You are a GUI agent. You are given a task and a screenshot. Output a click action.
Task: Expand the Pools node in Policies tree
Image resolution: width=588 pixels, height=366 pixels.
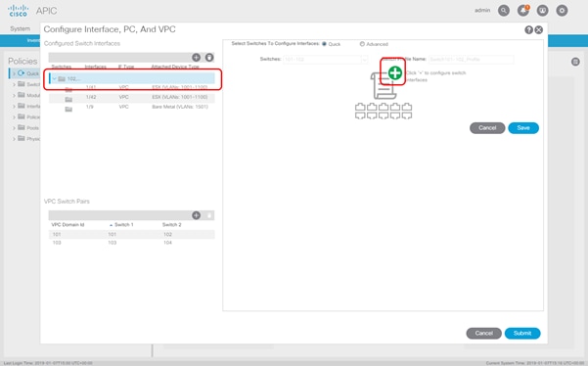14,128
